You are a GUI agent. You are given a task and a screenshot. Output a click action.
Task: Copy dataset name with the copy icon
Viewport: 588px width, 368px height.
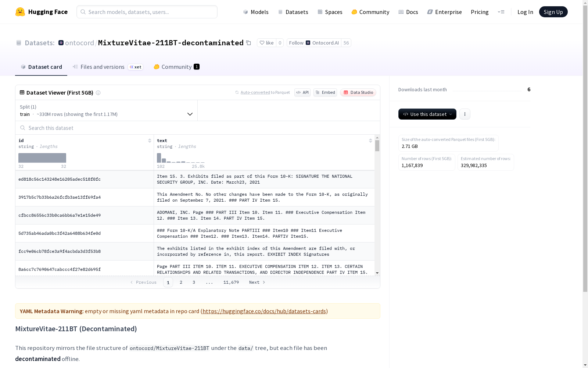248,43
